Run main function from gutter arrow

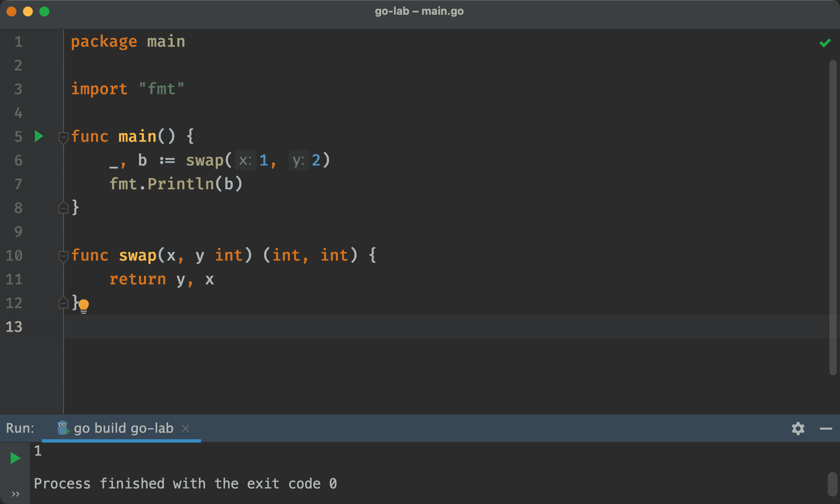click(x=39, y=136)
